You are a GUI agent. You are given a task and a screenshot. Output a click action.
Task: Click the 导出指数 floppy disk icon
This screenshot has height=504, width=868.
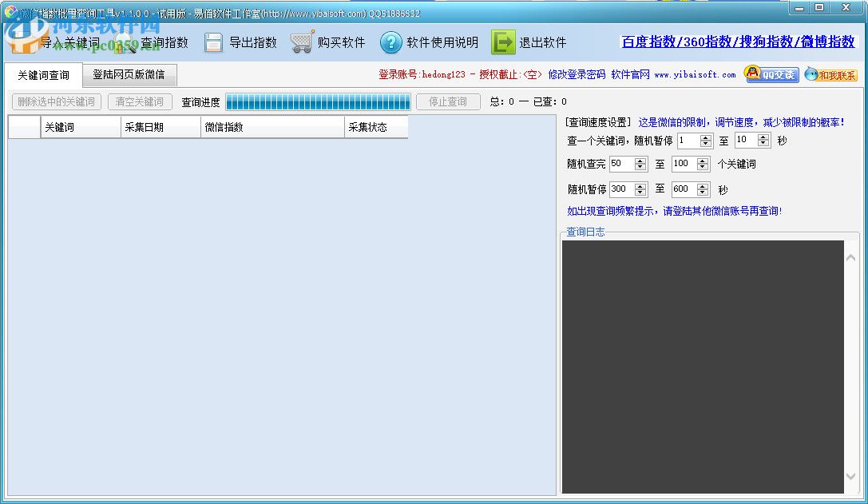[x=213, y=42]
